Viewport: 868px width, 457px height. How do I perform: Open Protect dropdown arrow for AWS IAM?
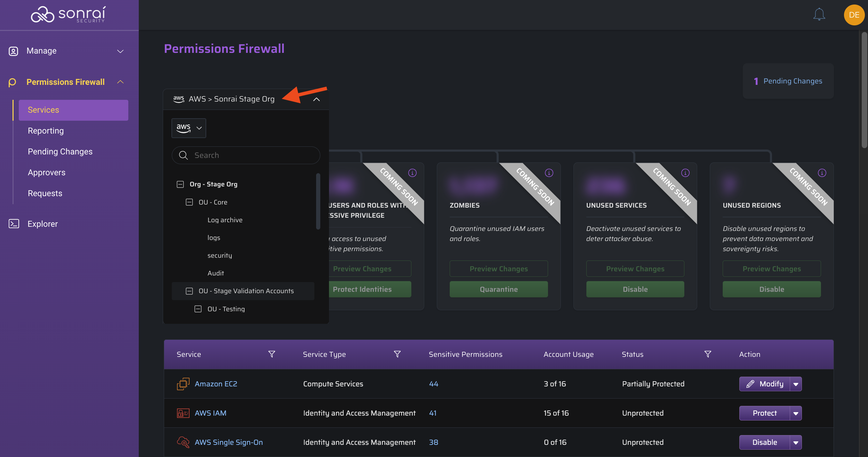coord(796,413)
